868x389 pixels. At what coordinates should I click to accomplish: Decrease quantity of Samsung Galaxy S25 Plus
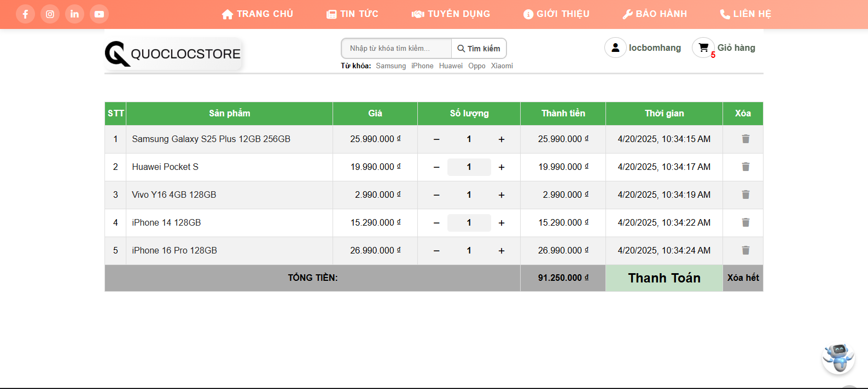(436, 139)
